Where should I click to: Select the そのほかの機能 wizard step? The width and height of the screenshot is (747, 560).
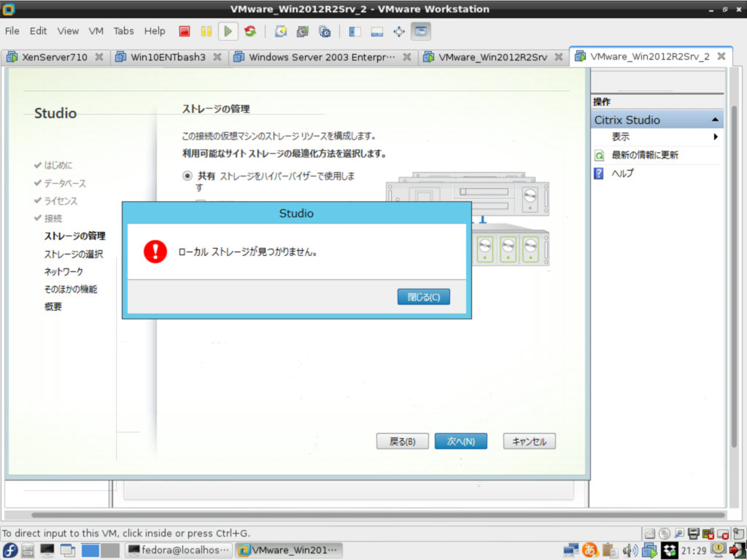click(71, 289)
